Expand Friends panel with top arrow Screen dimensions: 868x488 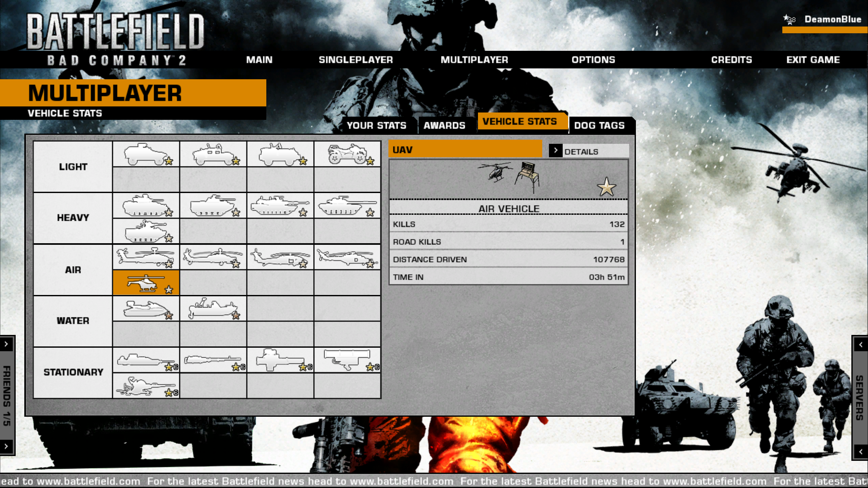(6, 344)
